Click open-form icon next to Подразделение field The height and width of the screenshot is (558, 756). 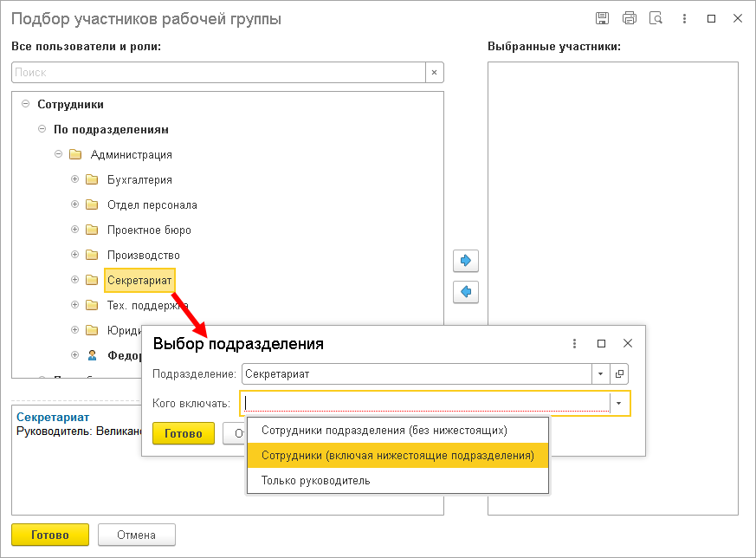(619, 374)
